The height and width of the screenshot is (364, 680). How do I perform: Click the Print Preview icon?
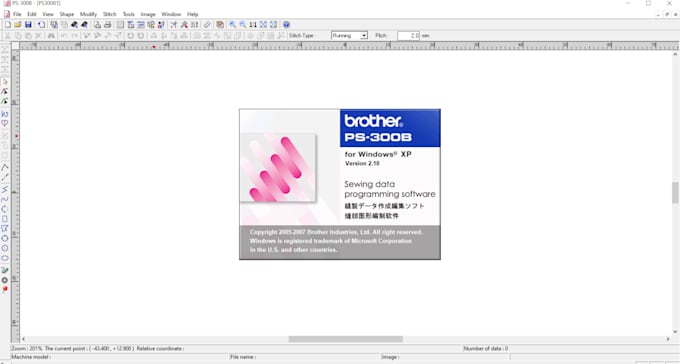(x=97, y=25)
